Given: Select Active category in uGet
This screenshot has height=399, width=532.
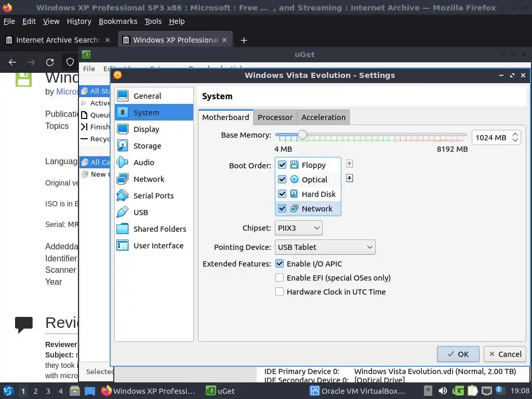Looking at the screenshot, I should tap(96, 103).
